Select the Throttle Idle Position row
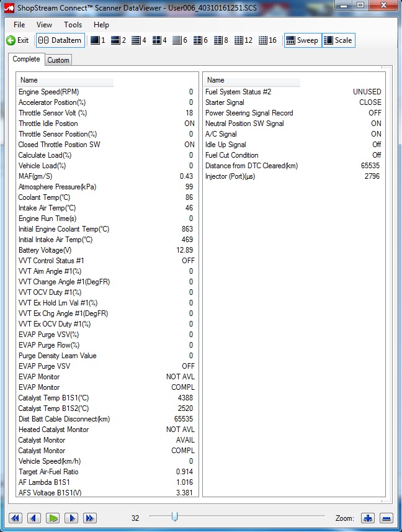This screenshot has height=532, width=402. 107,124
